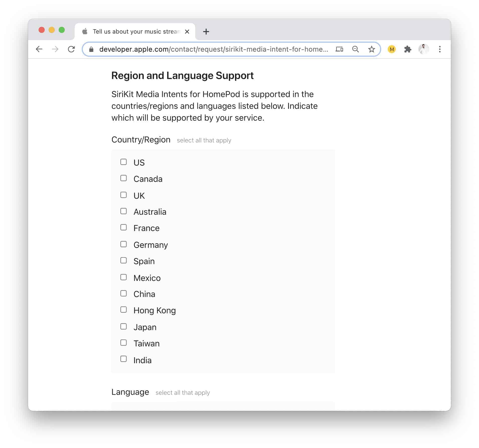Screen dimensions: 479x448
Task: Tick the Japan checkbox
Action: pos(123,327)
